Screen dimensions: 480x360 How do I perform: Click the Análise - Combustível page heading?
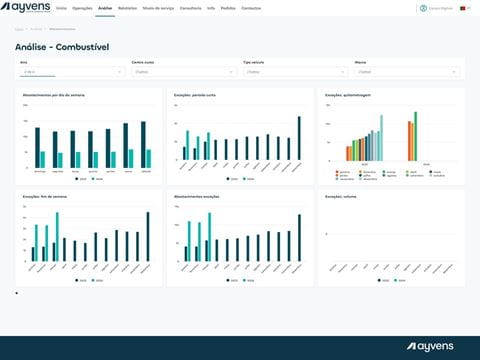click(62, 47)
